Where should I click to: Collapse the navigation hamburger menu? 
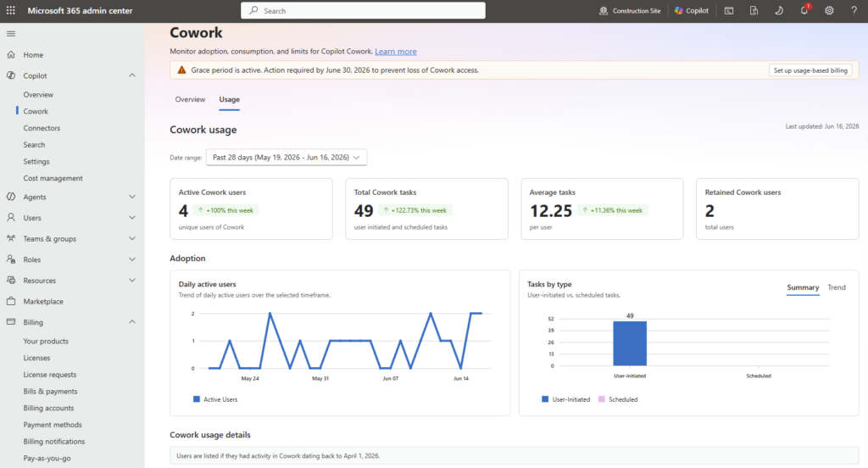pos(10,34)
